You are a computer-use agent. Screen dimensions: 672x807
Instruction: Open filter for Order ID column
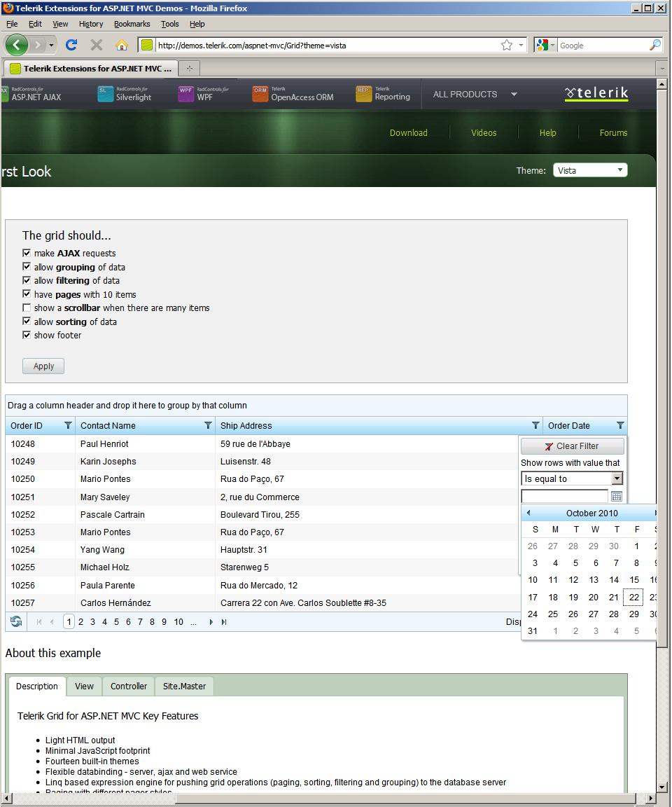(68, 425)
